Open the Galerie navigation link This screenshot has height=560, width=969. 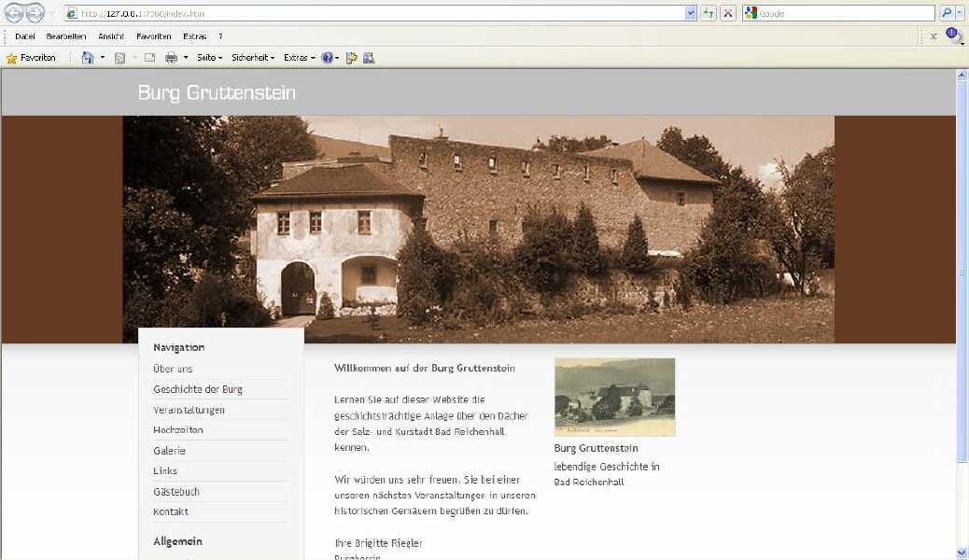click(169, 451)
